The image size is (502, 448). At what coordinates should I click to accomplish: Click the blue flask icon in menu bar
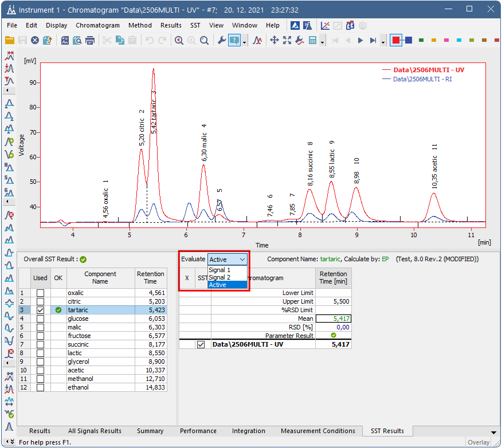pyautogui.click(x=307, y=26)
